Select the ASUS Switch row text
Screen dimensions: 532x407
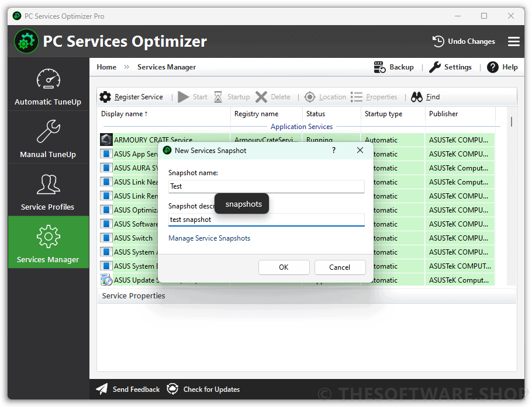(x=133, y=238)
